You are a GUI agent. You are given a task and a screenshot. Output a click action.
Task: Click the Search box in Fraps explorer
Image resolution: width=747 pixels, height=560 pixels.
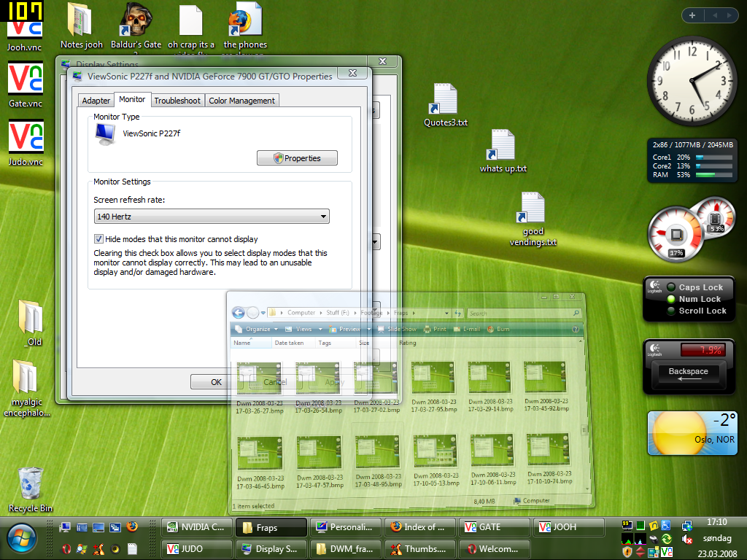click(x=524, y=314)
